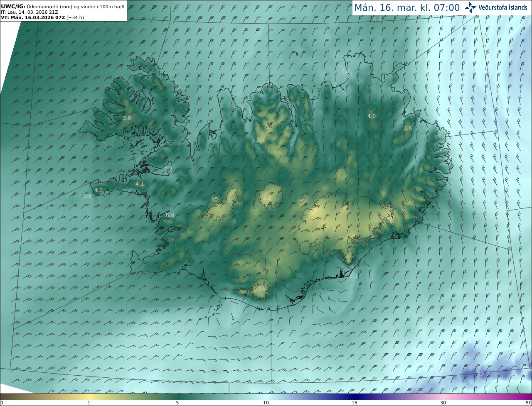Click the 7.6 value off Snæfellsnes tip
Viewport: 532px width, 406px height.
tap(88, 196)
